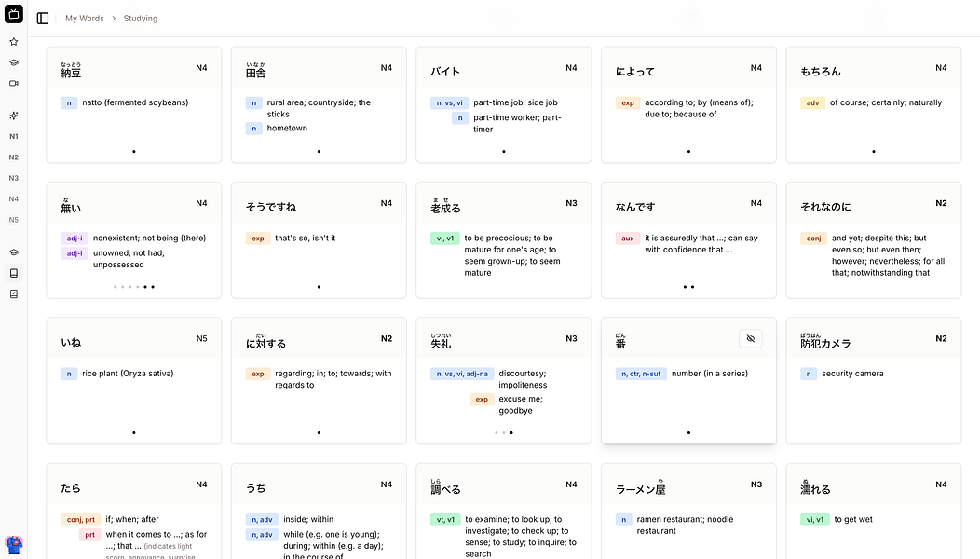
Task: Click the 'aux' tag on なんです card
Action: (x=628, y=239)
